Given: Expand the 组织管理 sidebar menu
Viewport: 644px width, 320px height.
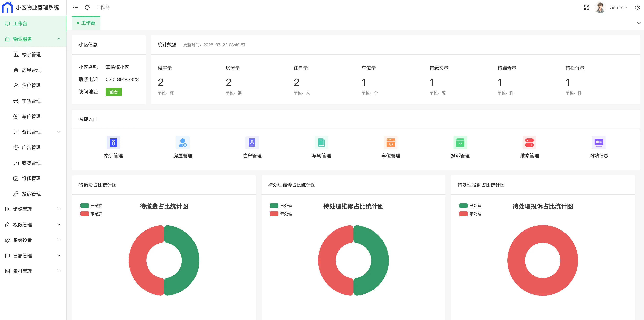Looking at the screenshot, I should 23,209.
